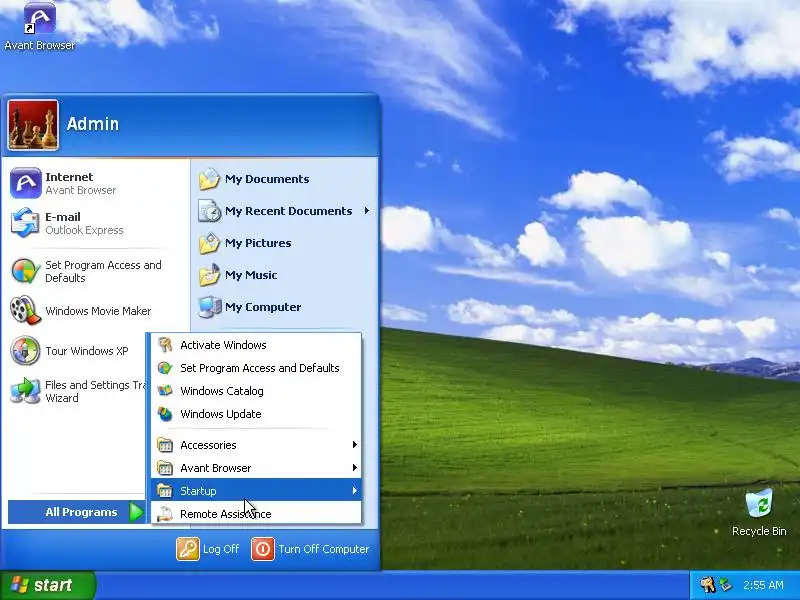
Task: Select Activate Windows from All Programs menu
Action: [256, 345]
